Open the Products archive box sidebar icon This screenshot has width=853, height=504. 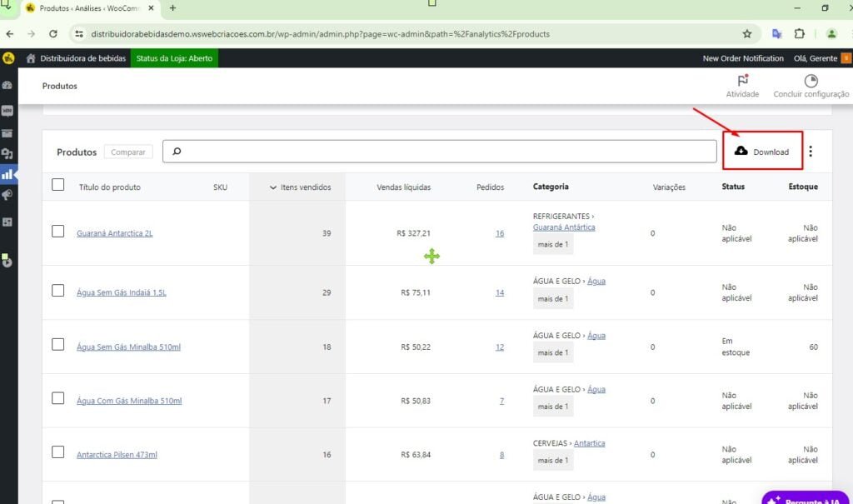[x=7, y=132]
